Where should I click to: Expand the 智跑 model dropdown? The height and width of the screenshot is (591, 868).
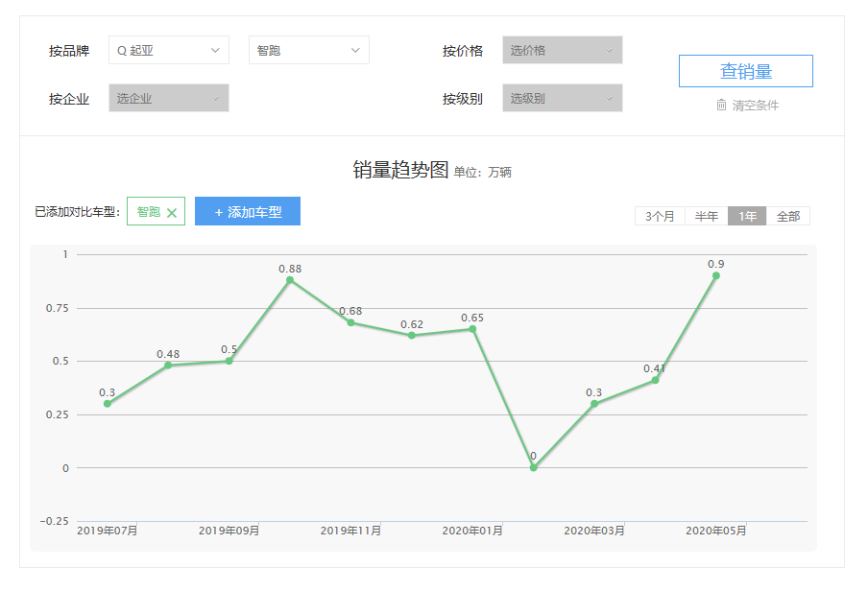pos(308,51)
